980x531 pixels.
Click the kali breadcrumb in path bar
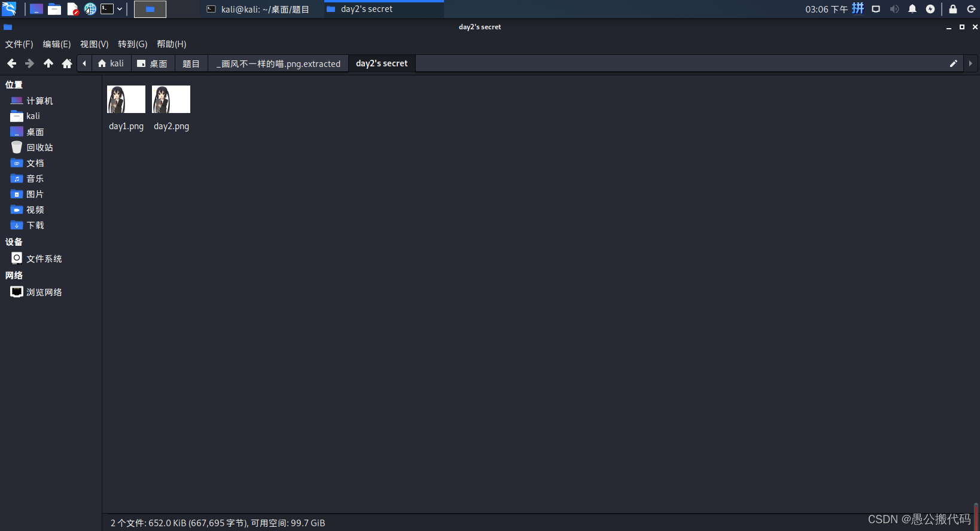pos(111,63)
